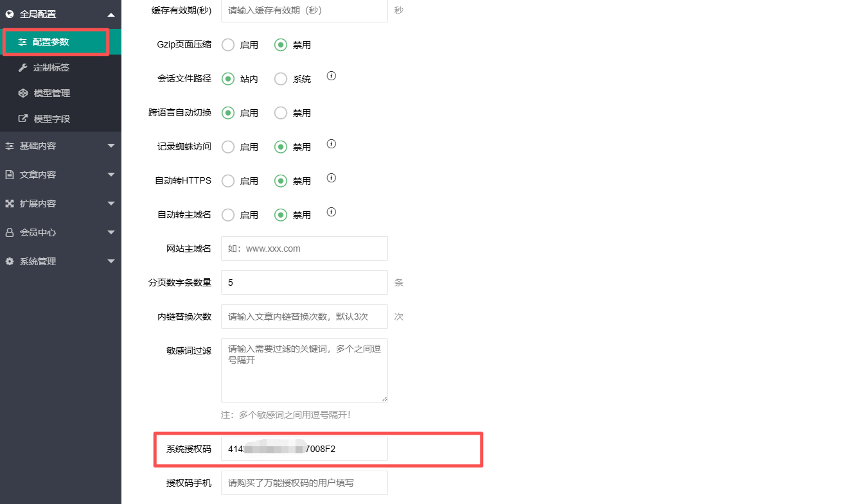866x504 pixels.
Task: Expand the 文章内容 sidebar section arrow
Action: [111, 175]
